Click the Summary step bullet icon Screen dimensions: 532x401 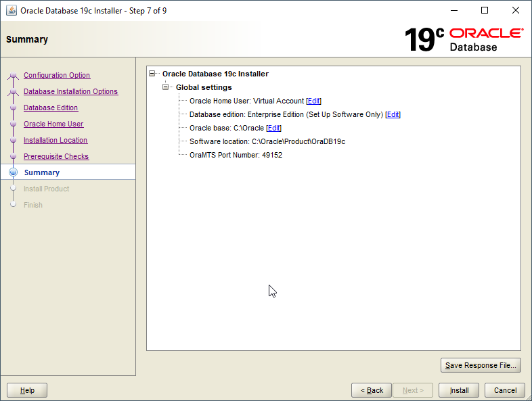coord(14,172)
